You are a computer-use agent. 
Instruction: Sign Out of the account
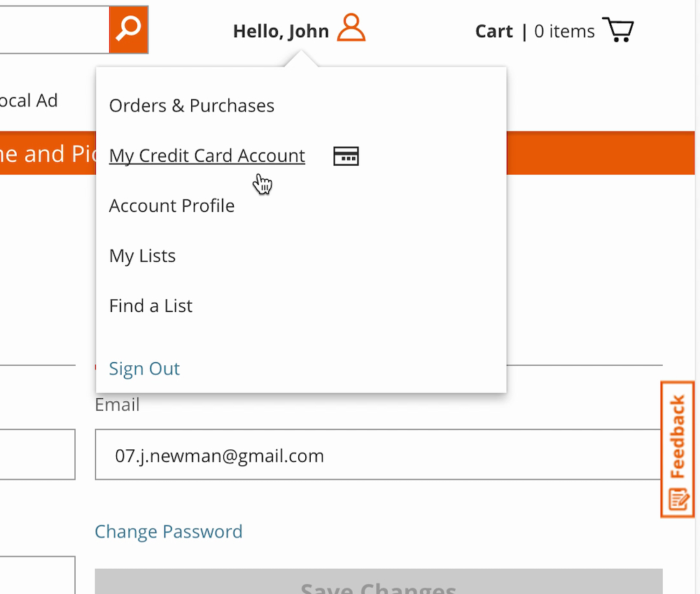[x=144, y=369]
